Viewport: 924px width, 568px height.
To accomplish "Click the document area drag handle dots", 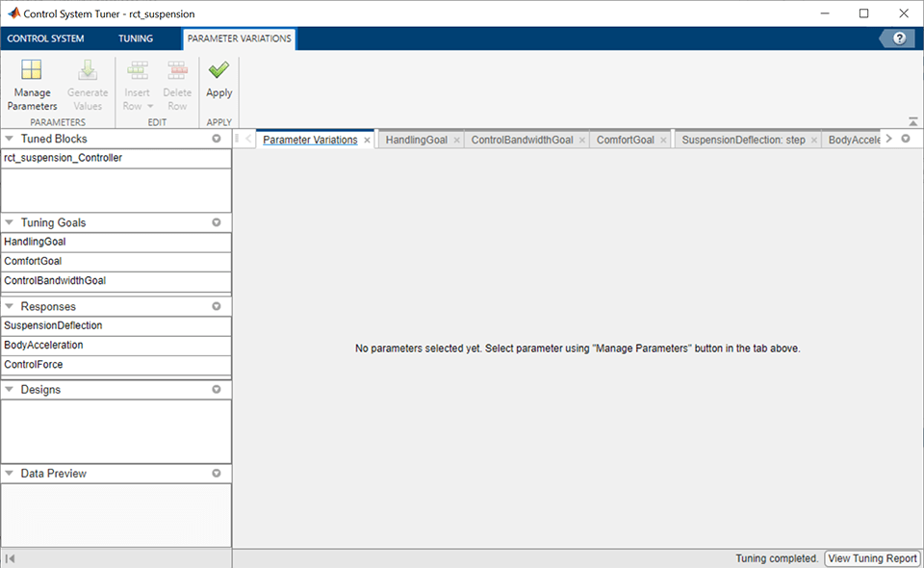I will 237,139.
